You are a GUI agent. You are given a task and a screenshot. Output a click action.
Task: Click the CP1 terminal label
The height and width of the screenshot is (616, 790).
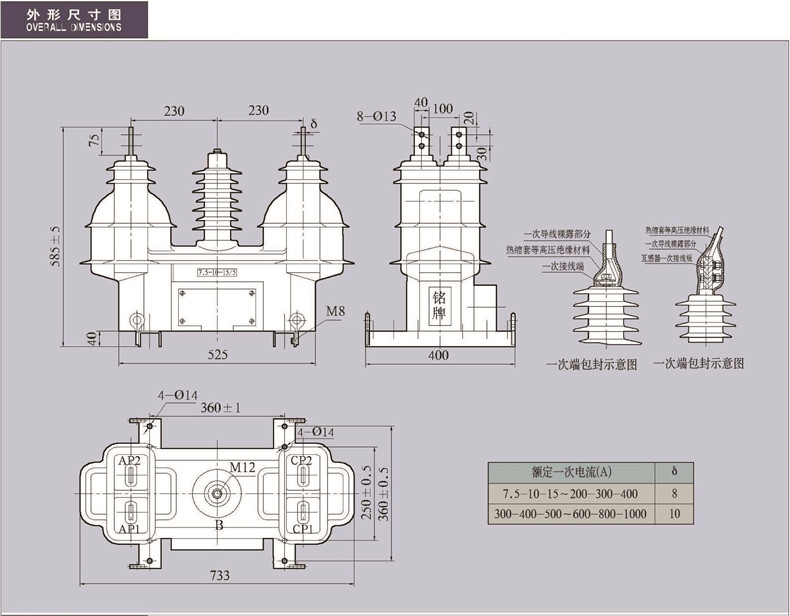(x=303, y=528)
